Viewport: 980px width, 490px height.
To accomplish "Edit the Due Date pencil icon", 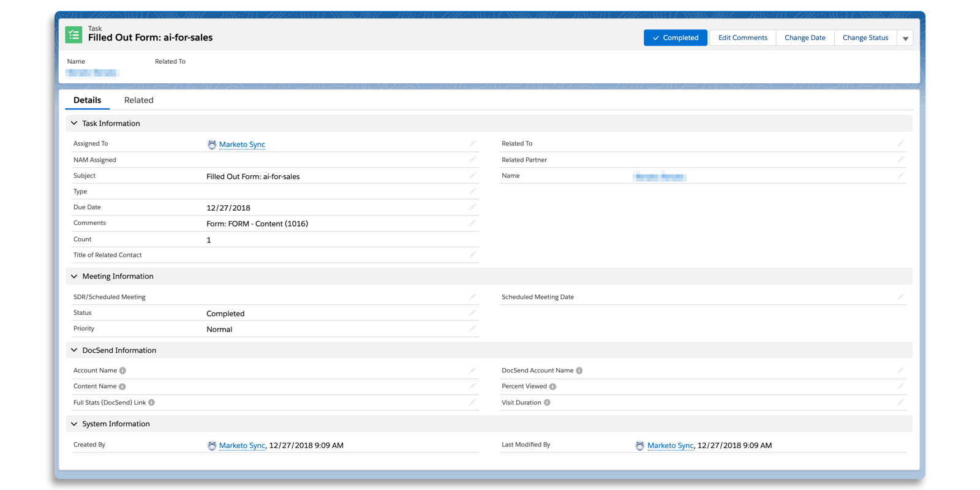I will point(472,207).
